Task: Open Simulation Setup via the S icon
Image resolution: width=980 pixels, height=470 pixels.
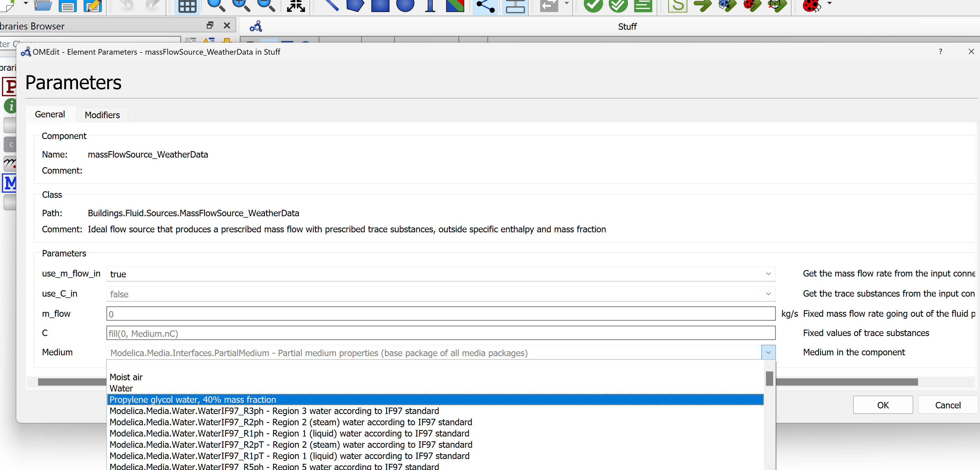Action: [678, 6]
